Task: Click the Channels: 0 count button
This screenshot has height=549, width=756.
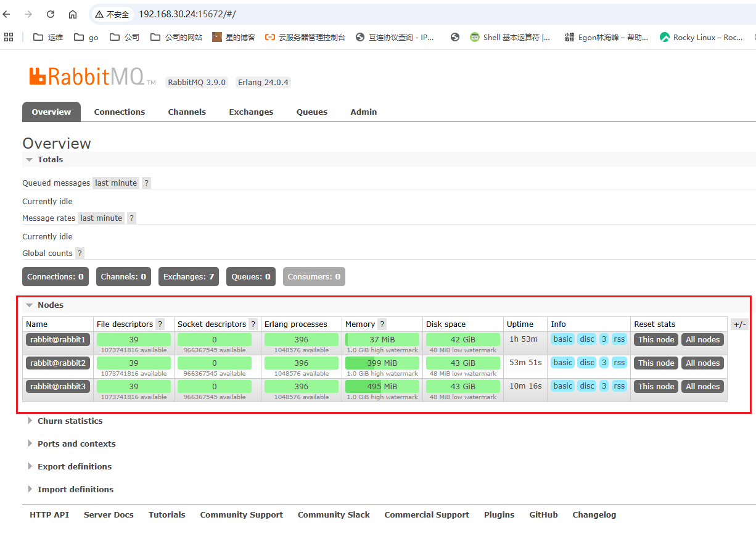Action: click(x=123, y=277)
